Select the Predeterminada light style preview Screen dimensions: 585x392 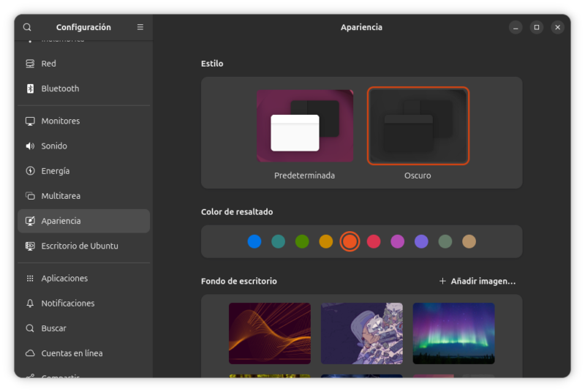click(x=305, y=126)
